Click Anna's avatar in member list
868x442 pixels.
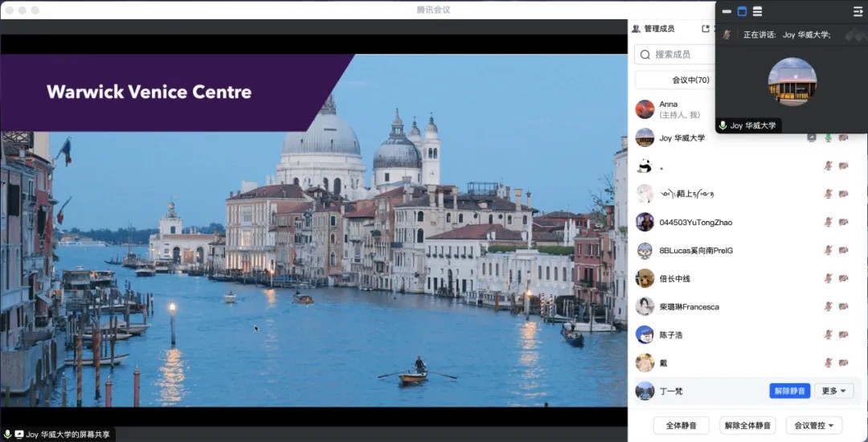pyautogui.click(x=645, y=109)
